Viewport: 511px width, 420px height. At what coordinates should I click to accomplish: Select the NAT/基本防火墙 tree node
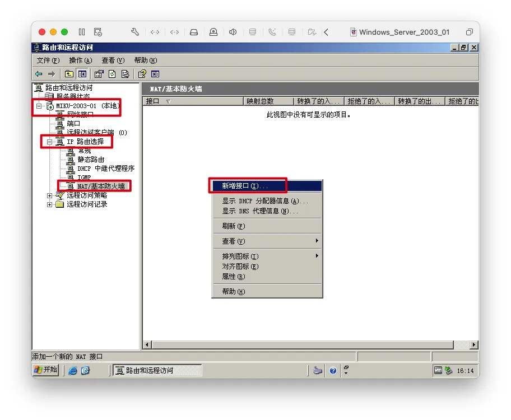click(101, 186)
